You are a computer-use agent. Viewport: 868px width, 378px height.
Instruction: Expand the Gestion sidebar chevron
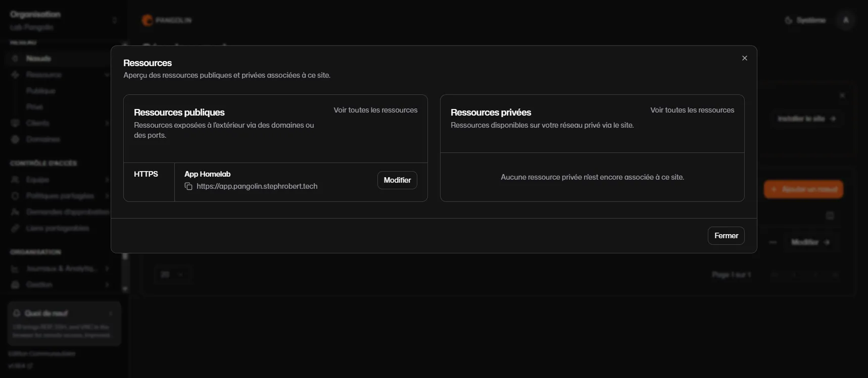point(107,285)
